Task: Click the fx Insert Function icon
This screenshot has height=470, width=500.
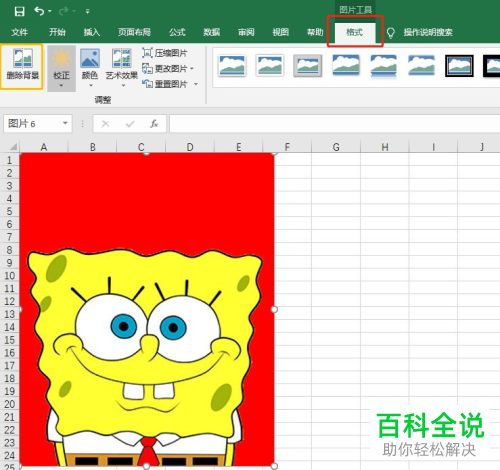Action: tap(154, 124)
